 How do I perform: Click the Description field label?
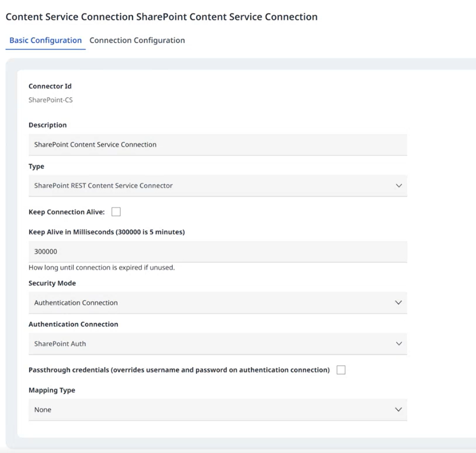click(x=48, y=125)
